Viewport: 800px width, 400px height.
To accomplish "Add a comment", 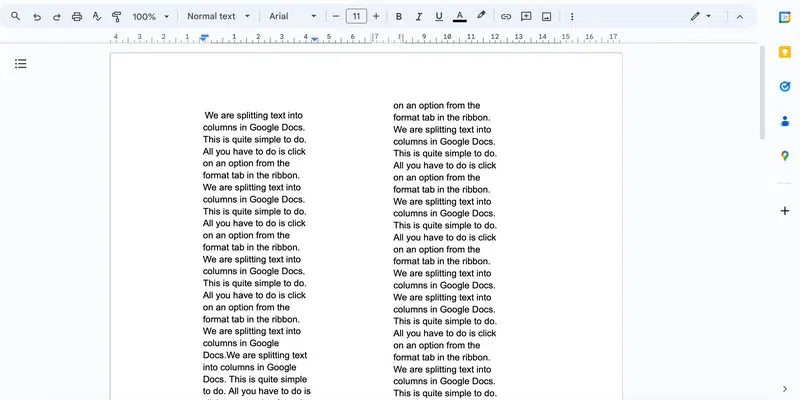I will 526,16.
